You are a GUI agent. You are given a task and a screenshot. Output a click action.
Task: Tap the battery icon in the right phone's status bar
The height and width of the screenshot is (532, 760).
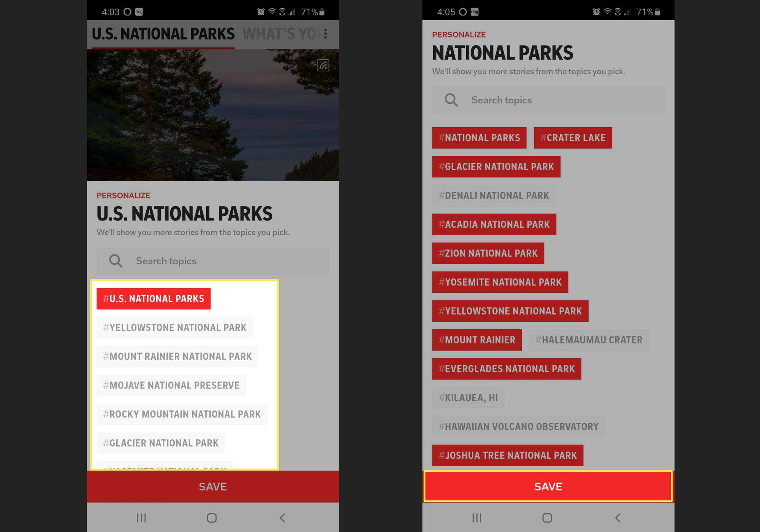coord(657,12)
